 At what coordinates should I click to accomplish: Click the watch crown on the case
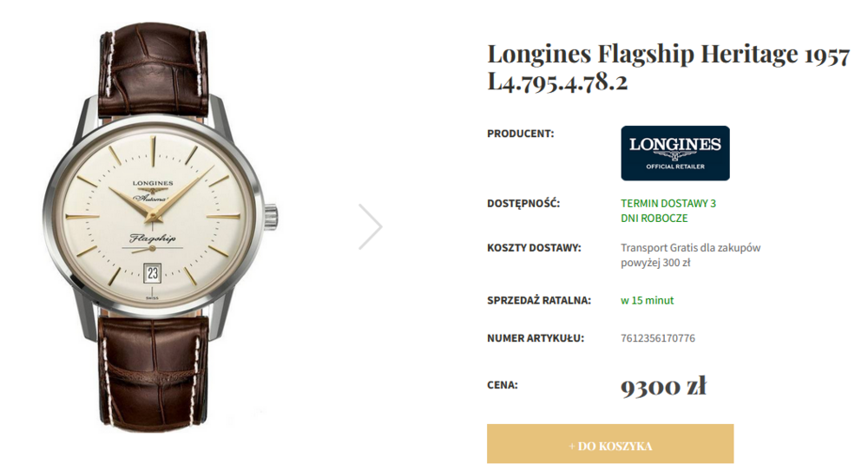click(x=270, y=217)
